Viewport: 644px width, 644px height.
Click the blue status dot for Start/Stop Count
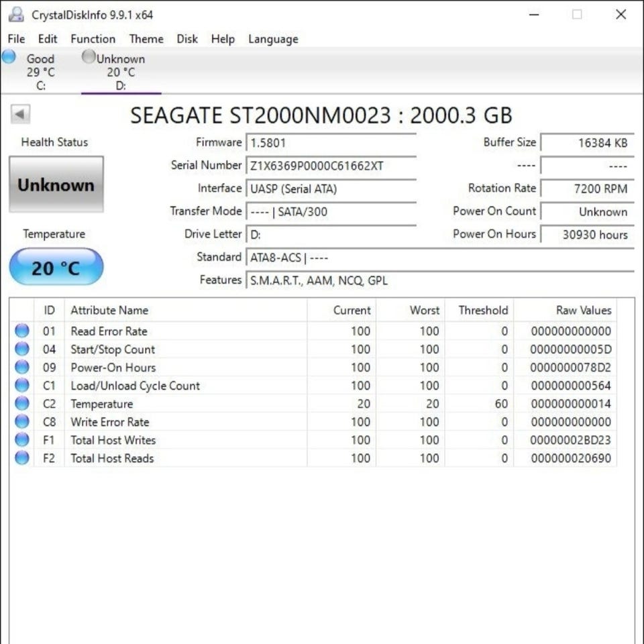[22, 349]
